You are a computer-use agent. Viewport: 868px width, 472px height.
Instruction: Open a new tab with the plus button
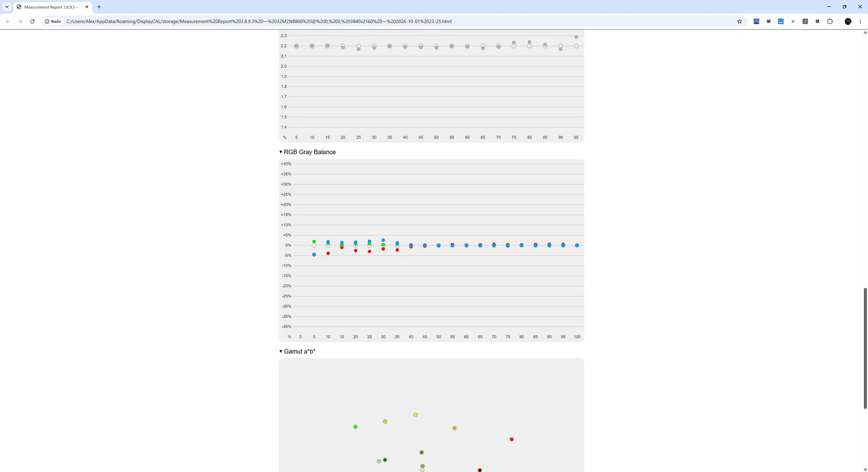(99, 7)
